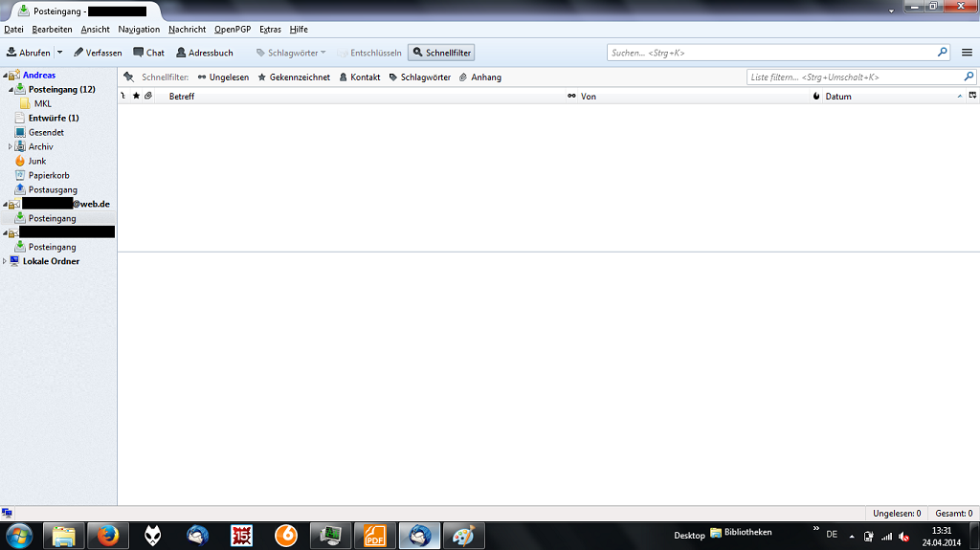980x550 pixels.
Task: Open the Papierkorb folder
Action: 49,176
